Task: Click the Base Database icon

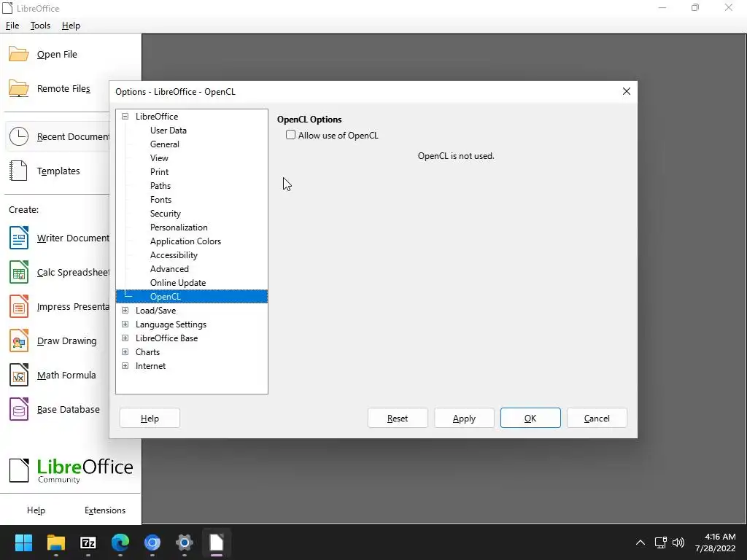Action: [x=18, y=409]
